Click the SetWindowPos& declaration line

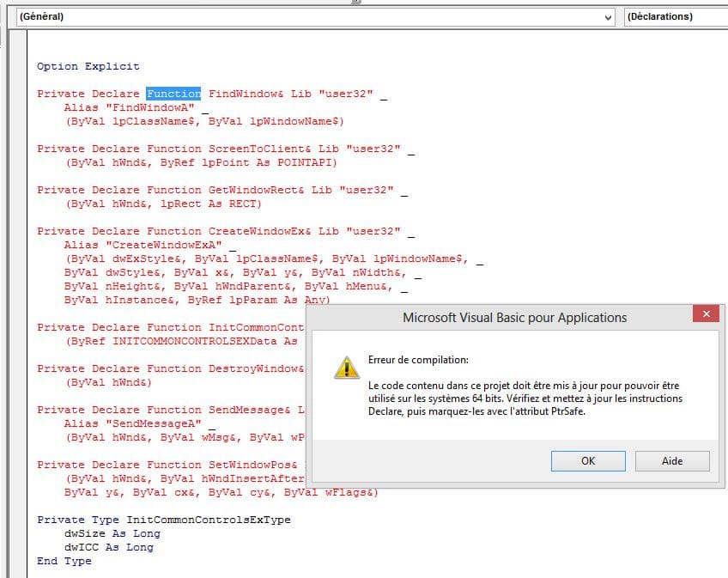pyautogui.click(x=167, y=465)
